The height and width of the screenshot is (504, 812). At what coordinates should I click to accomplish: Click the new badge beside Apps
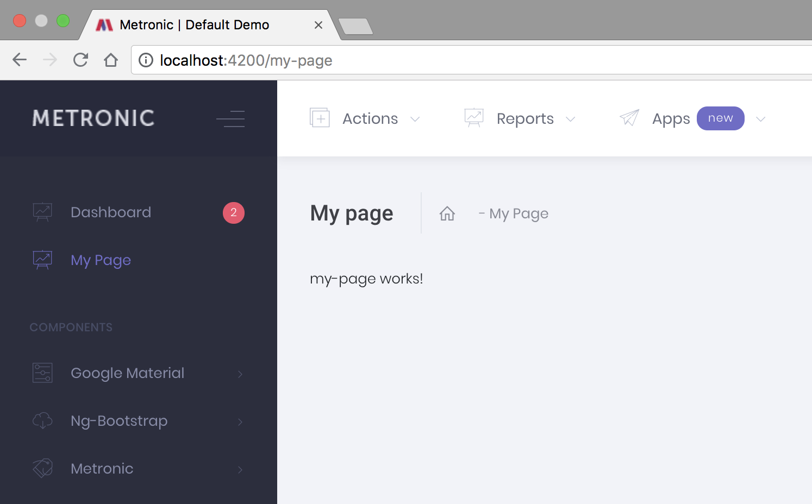click(x=721, y=118)
